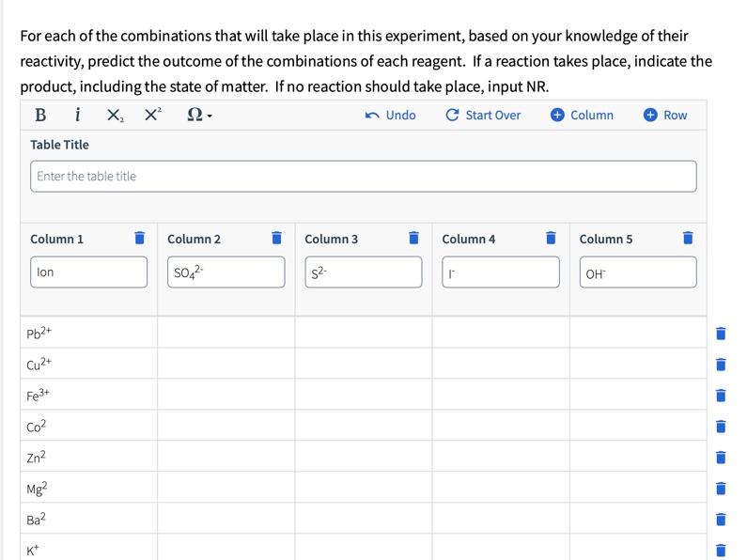747x560 pixels.
Task: Delete the Fe3+ row
Action: pyautogui.click(x=721, y=395)
